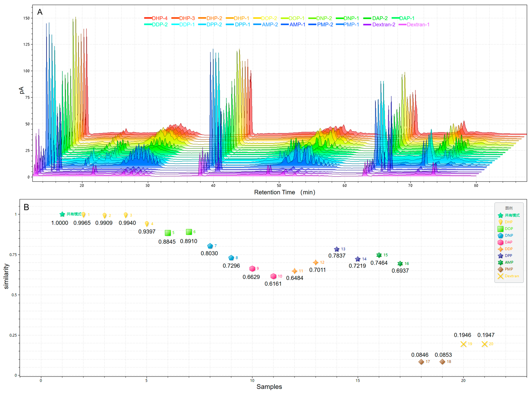
Task: Toggle the DOP-1 series legend entry
Action: pyautogui.click(x=297, y=18)
